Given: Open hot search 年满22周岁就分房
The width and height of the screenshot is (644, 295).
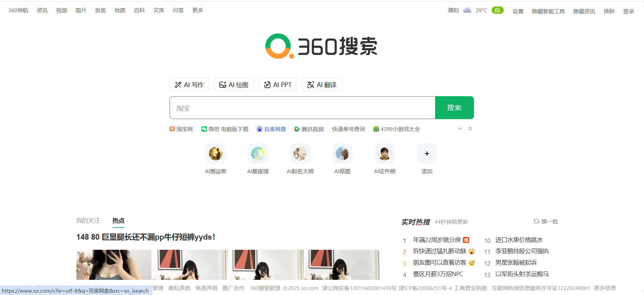Looking at the screenshot, I should [x=437, y=240].
